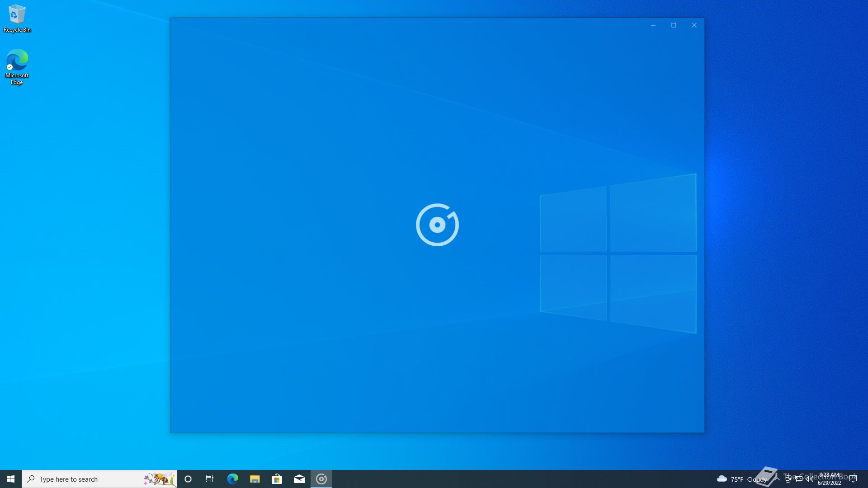Click the taskbar search box

[99, 479]
